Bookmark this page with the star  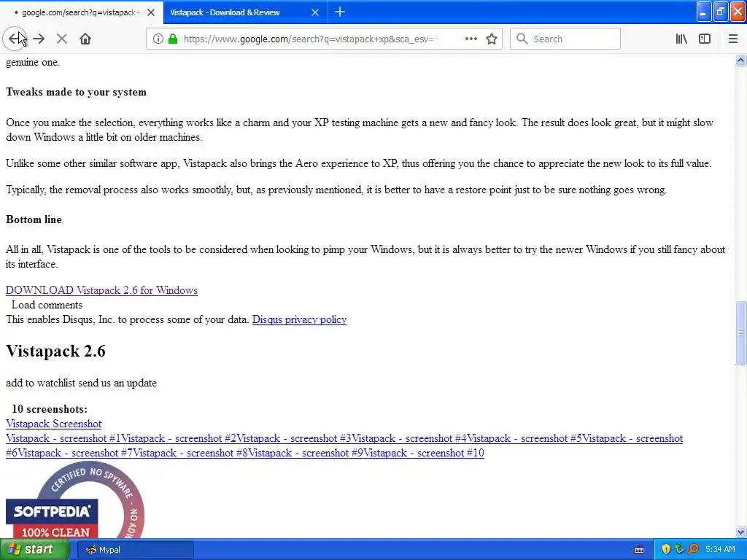(492, 39)
